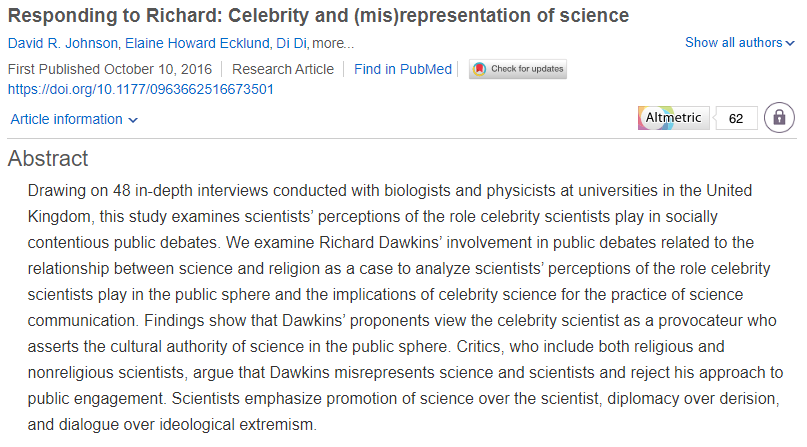The image size is (807, 447).
Task: Click the article title heading
Action: [x=318, y=16]
